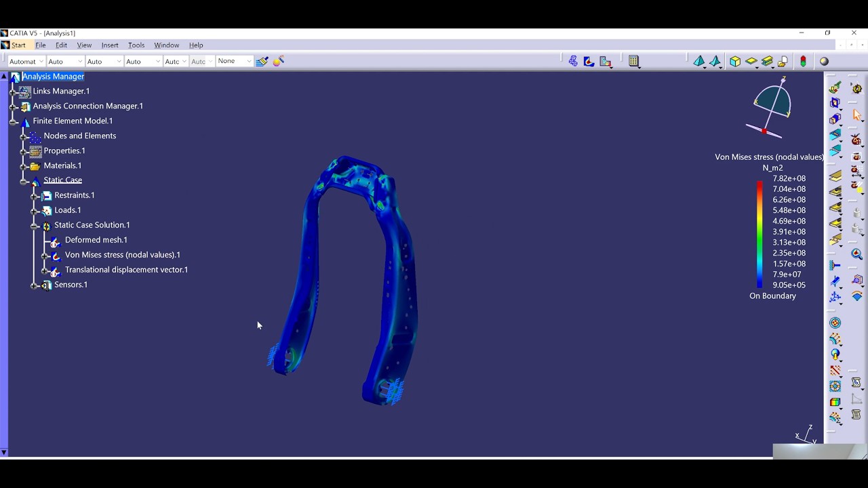Click the blue axis user-defined restraint icon
868x488 pixels.
tap(835, 296)
